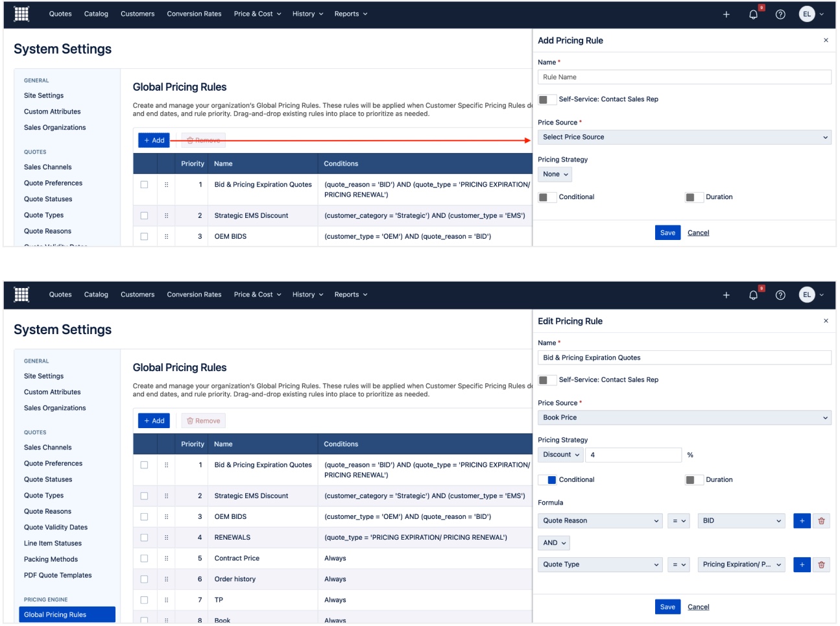The height and width of the screenshot is (626, 840).
Task: Select the RENEWALS rule checkbox
Action: click(144, 538)
